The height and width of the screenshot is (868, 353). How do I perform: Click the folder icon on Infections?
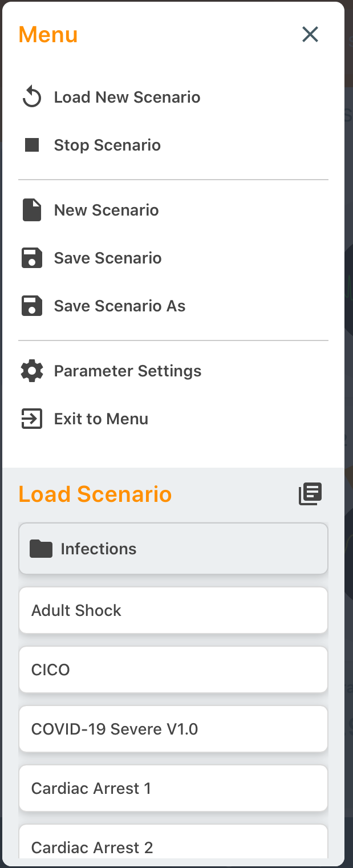[x=41, y=548]
